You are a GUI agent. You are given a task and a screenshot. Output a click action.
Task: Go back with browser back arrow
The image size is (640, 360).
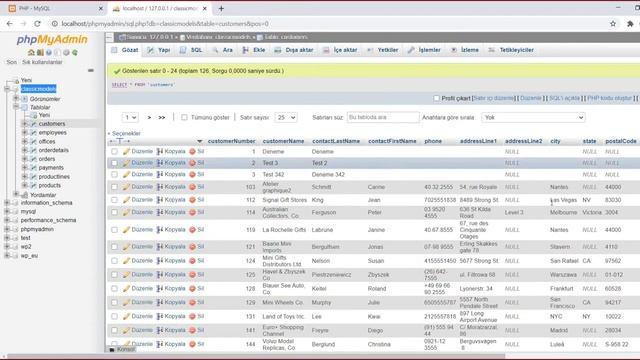(x=9, y=24)
